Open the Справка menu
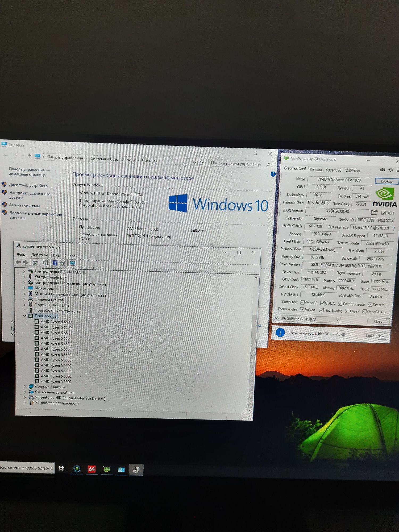The width and height of the screenshot is (399, 532). pyautogui.click(x=72, y=256)
